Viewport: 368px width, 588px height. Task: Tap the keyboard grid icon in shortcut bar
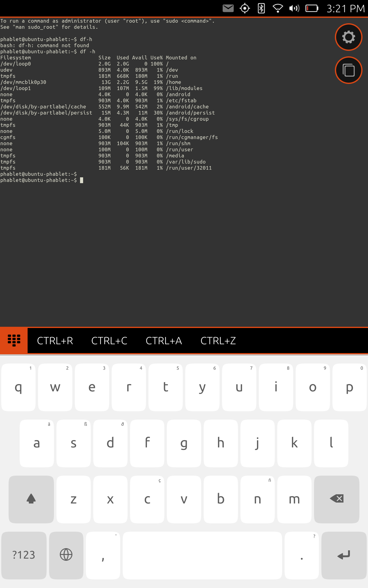click(14, 341)
